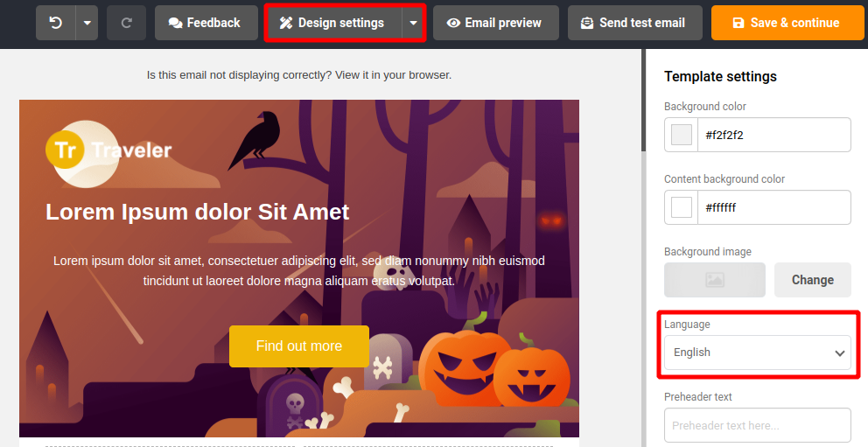Open Design settings

coord(333,23)
